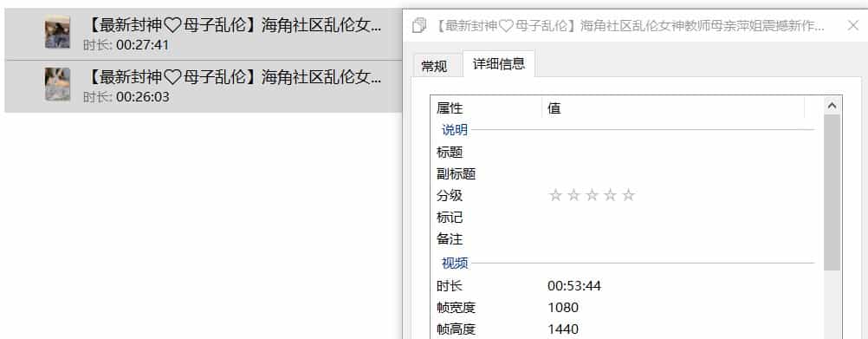The width and height of the screenshot is (868, 339).
Task: Select the file with duration 00:26:03
Action: [203, 87]
